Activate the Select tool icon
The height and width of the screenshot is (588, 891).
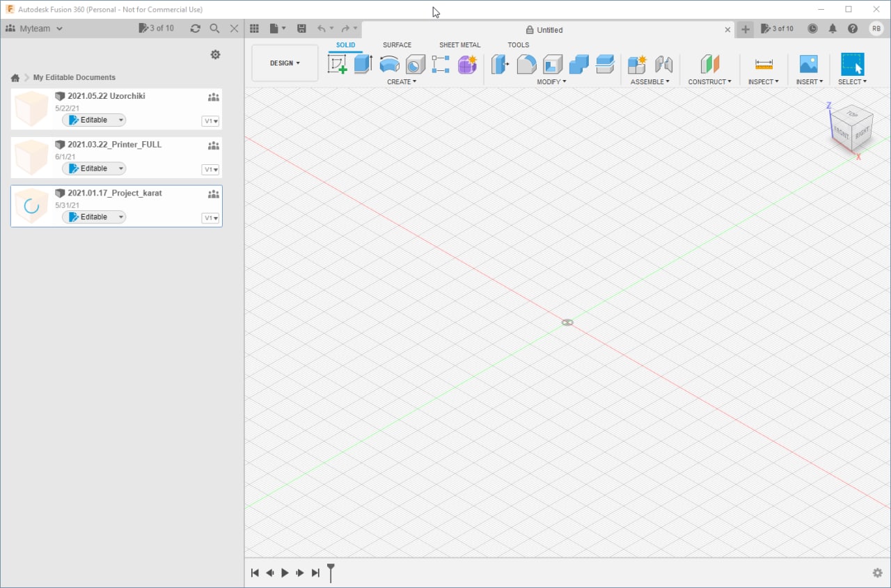(x=852, y=64)
